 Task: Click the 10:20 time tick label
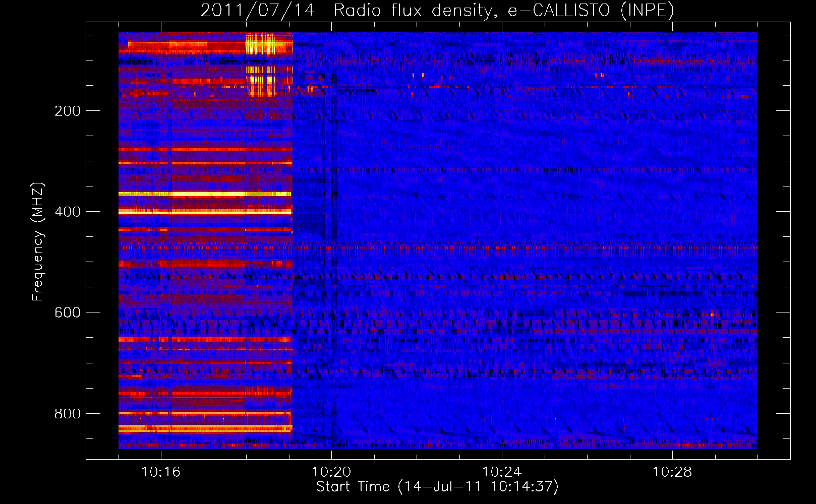click(x=331, y=472)
